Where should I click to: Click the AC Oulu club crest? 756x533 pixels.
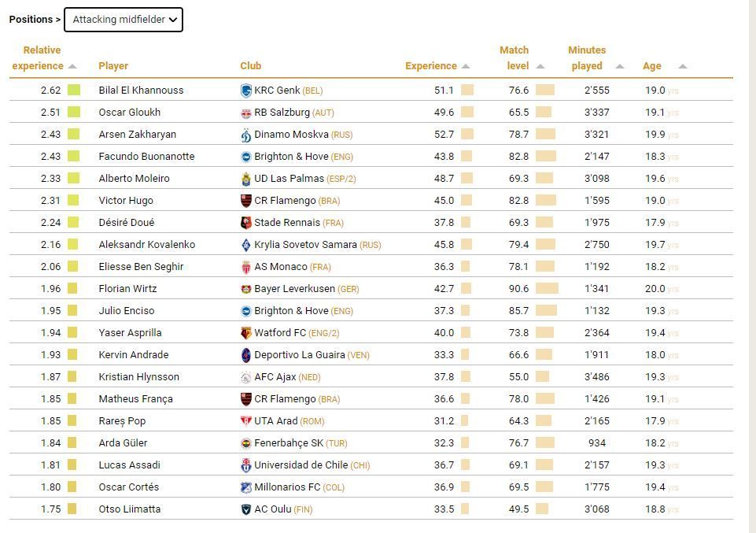(x=246, y=509)
